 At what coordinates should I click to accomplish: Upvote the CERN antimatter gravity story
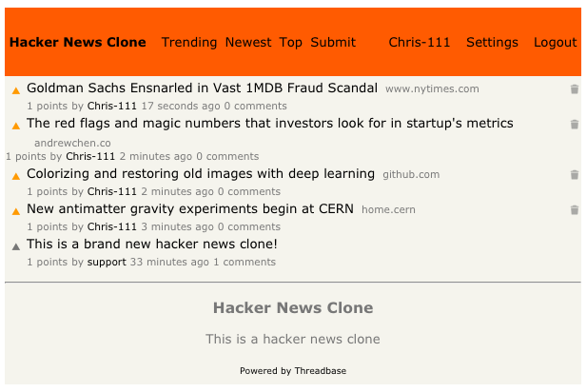click(x=15, y=211)
